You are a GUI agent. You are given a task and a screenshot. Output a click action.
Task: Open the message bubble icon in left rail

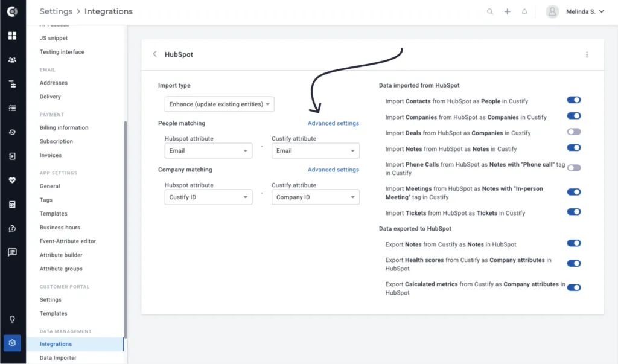click(12, 252)
